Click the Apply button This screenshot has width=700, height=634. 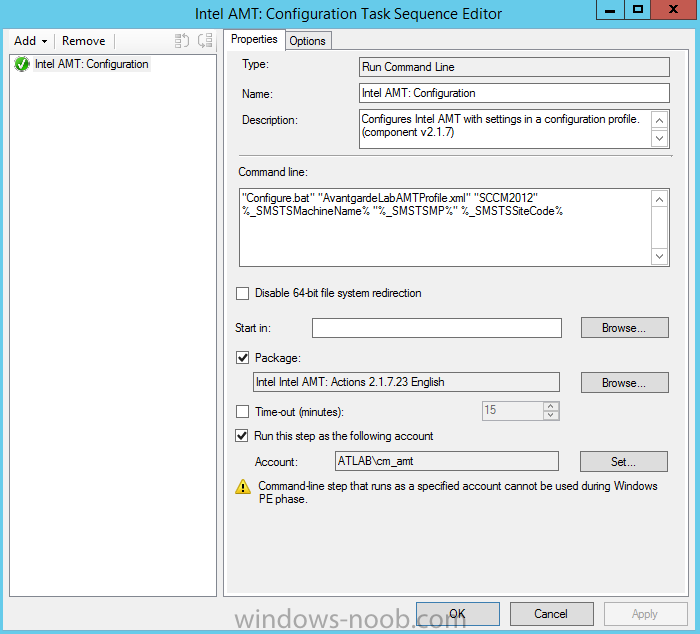(645, 614)
